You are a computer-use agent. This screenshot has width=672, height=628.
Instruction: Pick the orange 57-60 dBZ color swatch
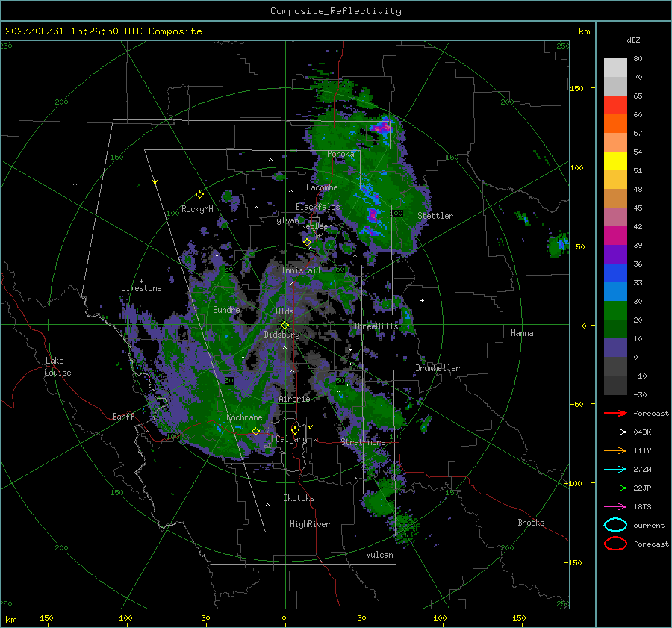tap(615, 124)
